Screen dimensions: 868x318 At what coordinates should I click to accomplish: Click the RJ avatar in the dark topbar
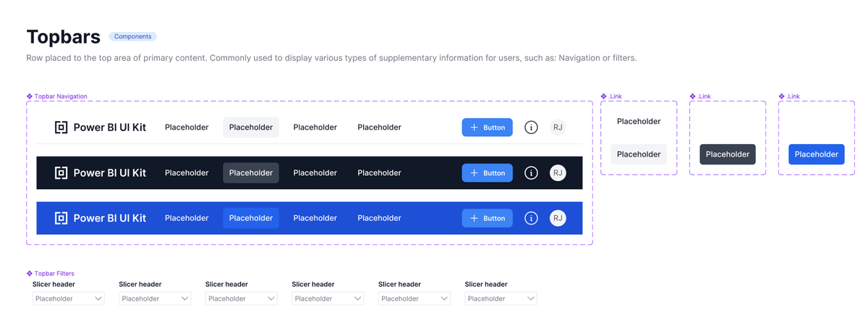(x=558, y=173)
